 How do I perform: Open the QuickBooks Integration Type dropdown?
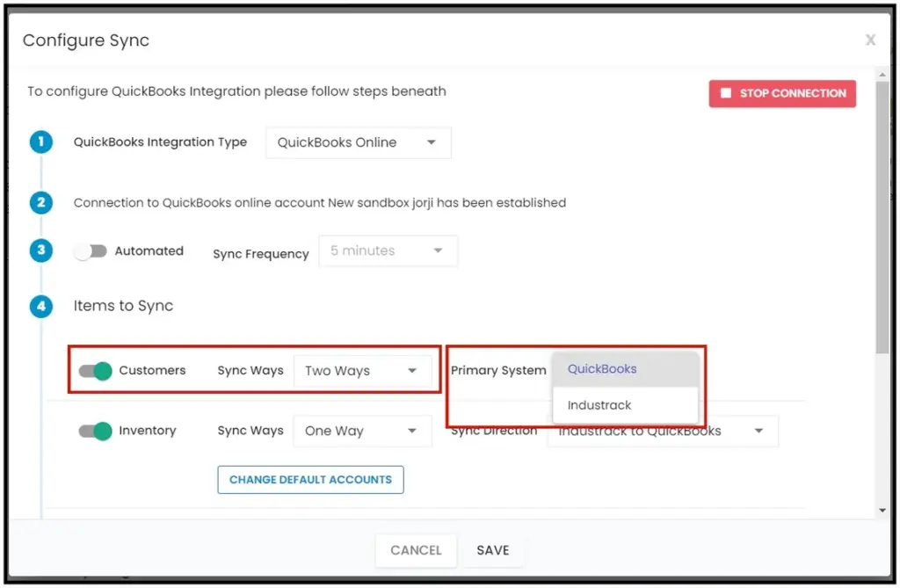pos(359,142)
